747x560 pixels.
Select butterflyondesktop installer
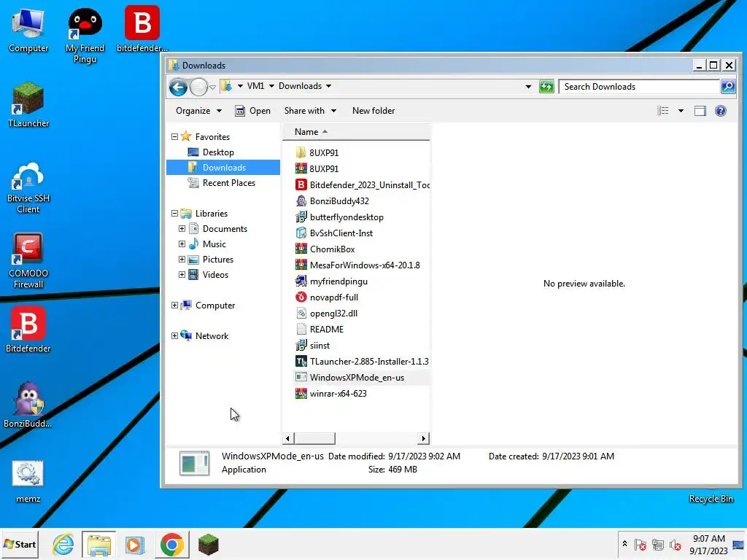point(339,217)
